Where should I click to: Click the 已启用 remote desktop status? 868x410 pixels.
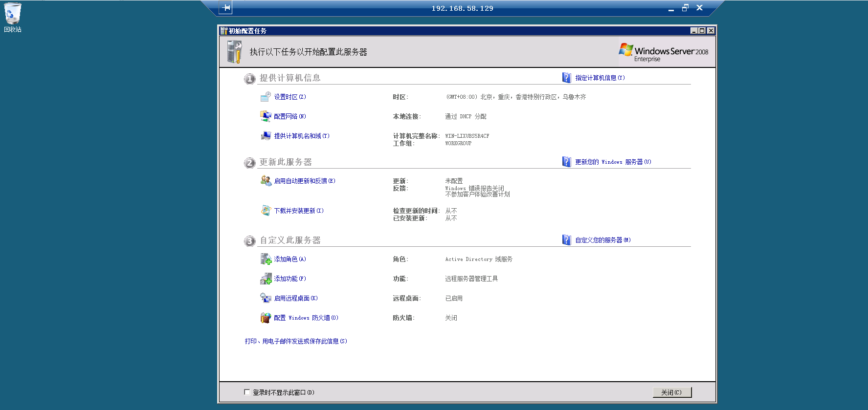pyautogui.click(x=454, y=298)
